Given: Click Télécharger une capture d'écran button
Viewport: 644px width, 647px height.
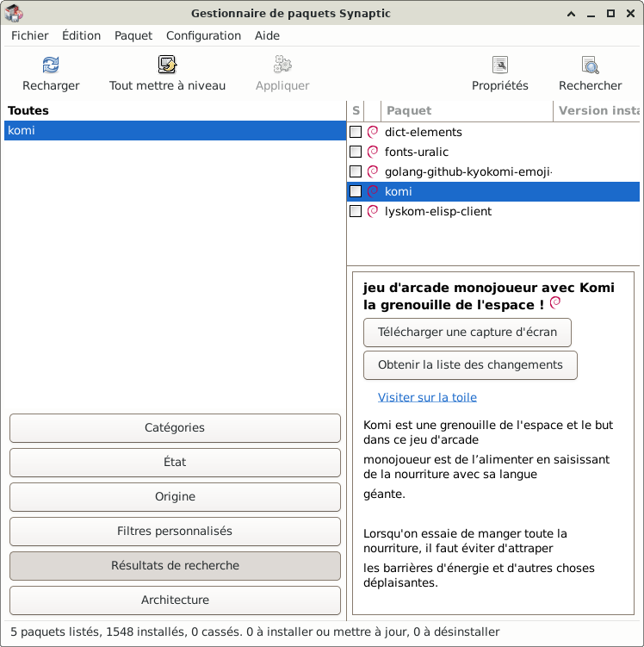Looking at the screenshot, I should click(x=468, y=333).
